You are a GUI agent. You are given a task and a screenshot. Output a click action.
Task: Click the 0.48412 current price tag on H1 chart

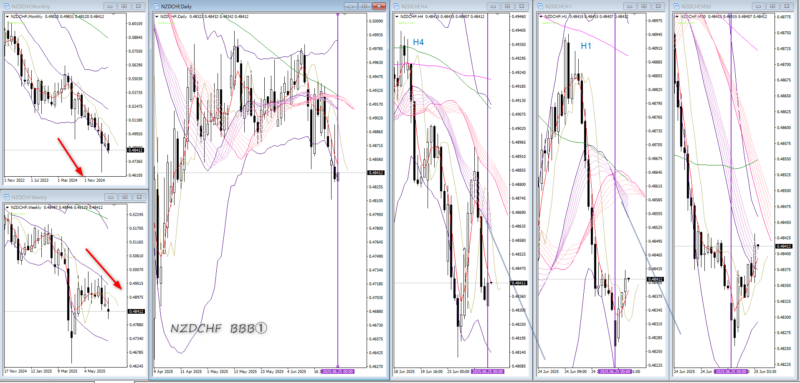(x=654, y=279)
